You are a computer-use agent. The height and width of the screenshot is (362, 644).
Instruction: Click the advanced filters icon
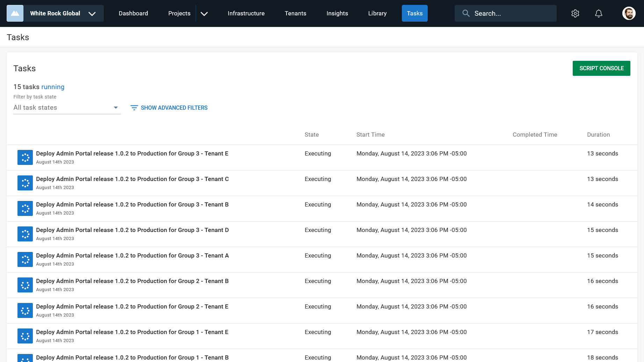pos(134,108)
